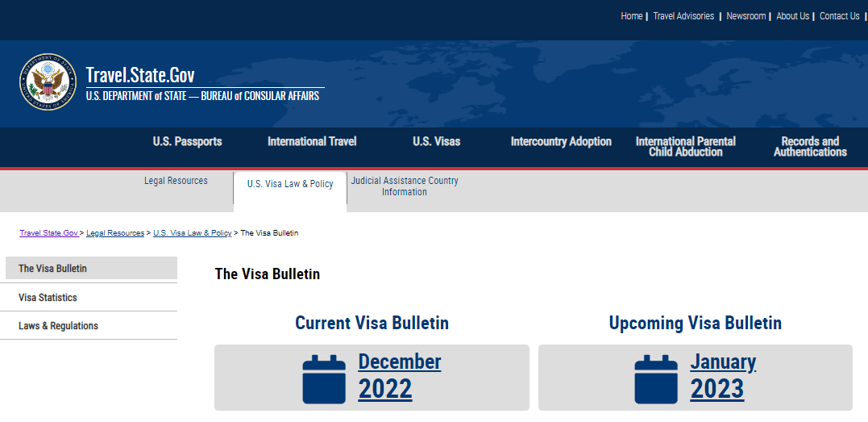Open the U.S. Passports menu
This screenshot has height=422, width=868.
pos(187,141)
